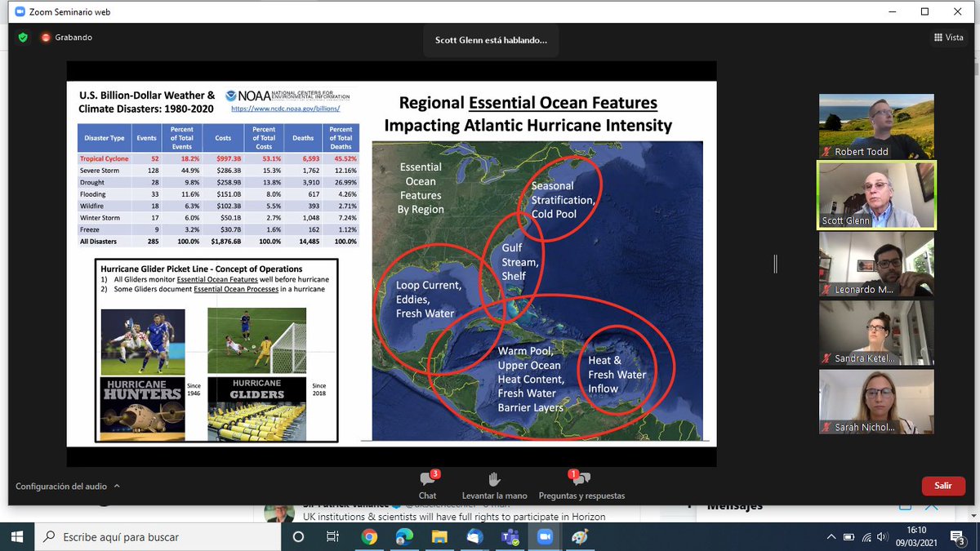The width and height of the screenshot is (980, 551).
Task: Click the muted mic icon beside Sandra Ketel
Action: (826, 358)
